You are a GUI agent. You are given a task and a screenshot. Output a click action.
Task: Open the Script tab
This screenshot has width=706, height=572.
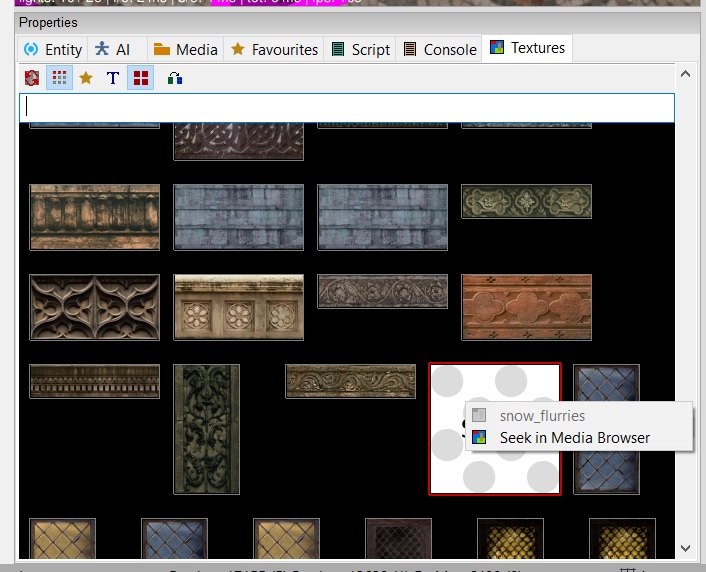(360, 49)
